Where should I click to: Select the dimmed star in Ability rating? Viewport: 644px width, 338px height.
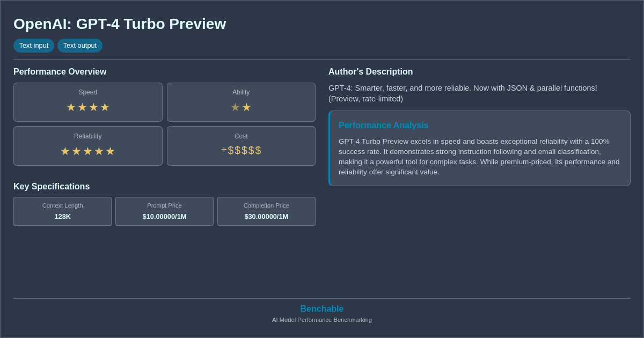click(x=236, y=107)
